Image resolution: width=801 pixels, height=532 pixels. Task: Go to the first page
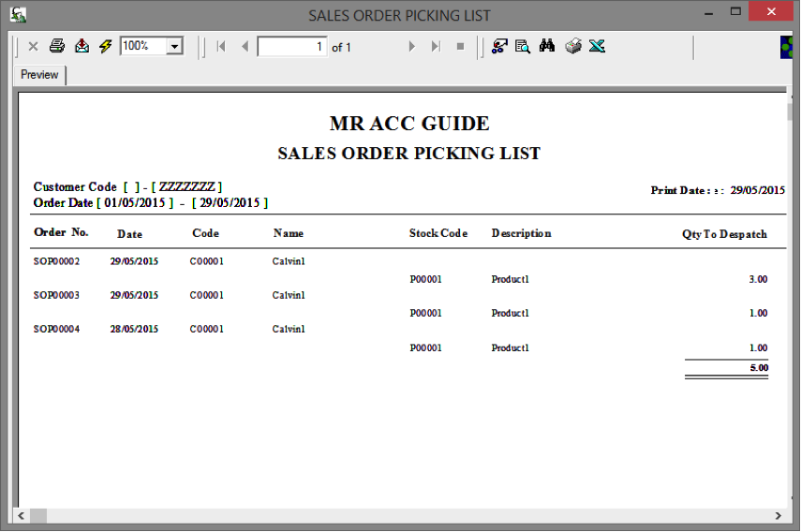[221, 47]
